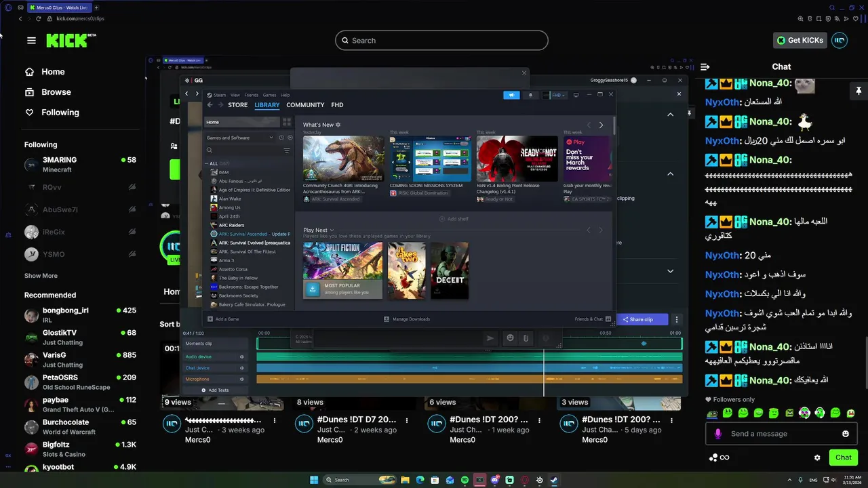Click the Kick search field
868x488 pixels.
(x=441, y=40)
